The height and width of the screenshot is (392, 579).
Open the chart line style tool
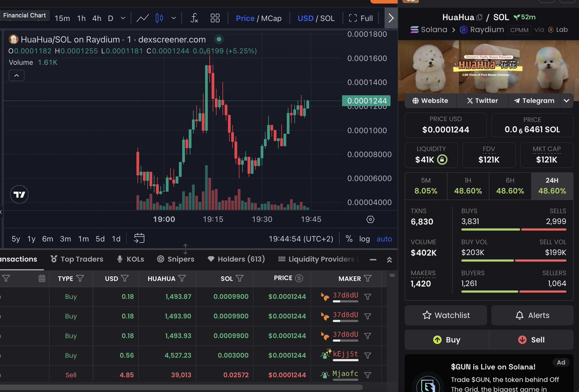[x=142, y=18]
